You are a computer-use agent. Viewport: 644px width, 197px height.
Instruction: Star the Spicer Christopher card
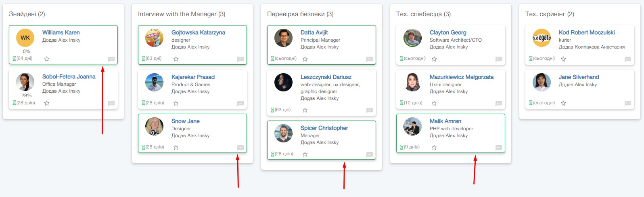click(x=305, y=155)
